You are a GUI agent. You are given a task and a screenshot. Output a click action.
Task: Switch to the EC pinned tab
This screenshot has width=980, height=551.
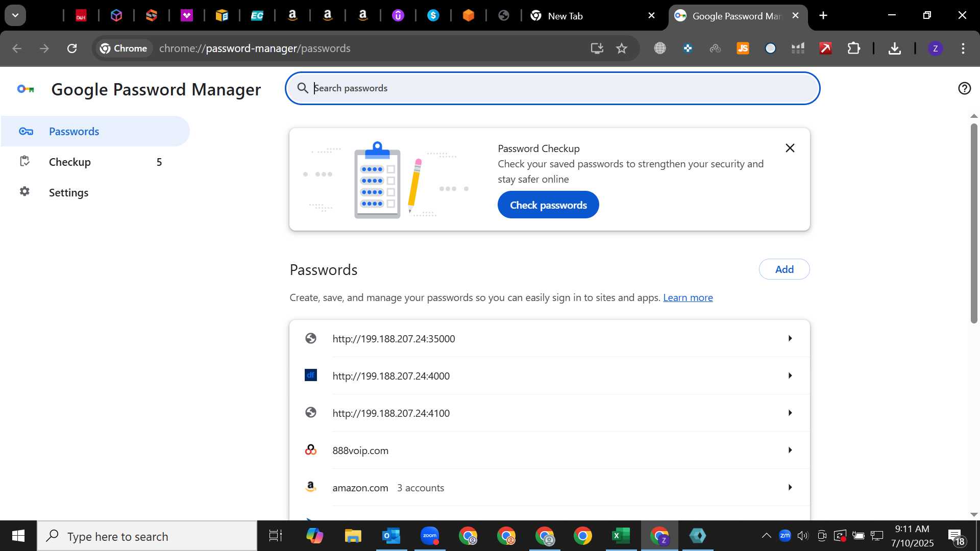click(x=257, y=16)
